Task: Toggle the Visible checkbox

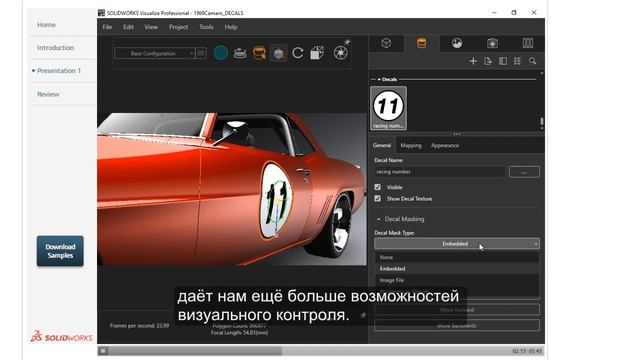Action: (378, 187)
